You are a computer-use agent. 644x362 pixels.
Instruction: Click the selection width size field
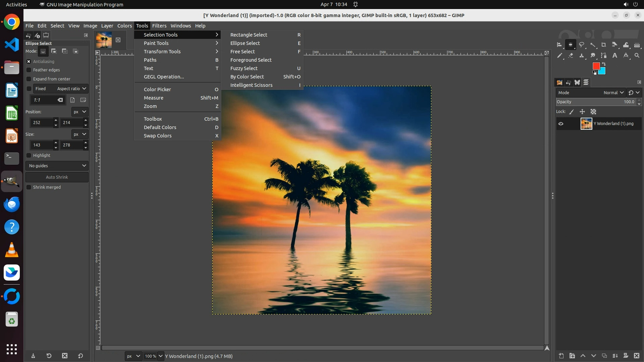[41, 145]
